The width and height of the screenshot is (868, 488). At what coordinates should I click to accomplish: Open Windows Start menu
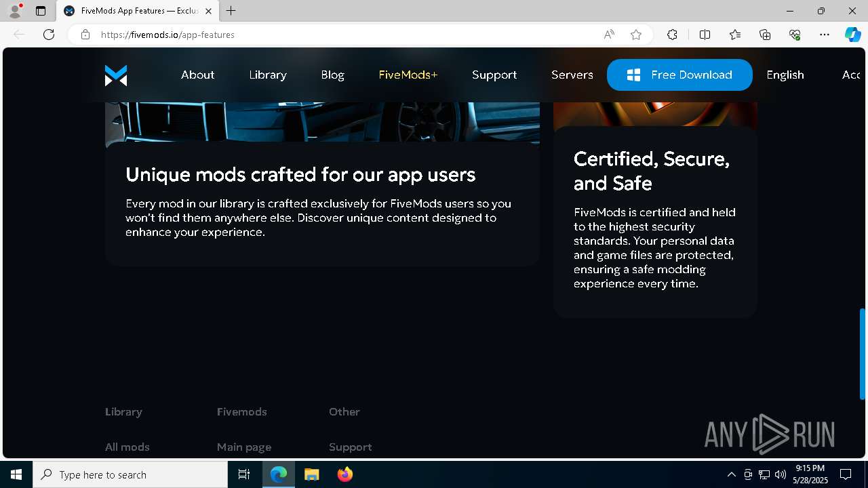pyautogui.click(x=16, y=474)
